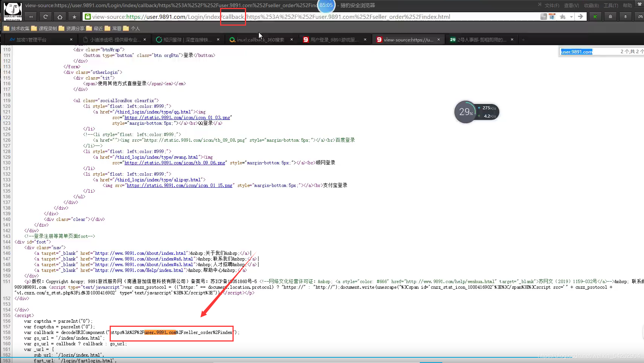
Task: Open a new tab with plus button
Action: pyautogui.click(x=523, y=40)
